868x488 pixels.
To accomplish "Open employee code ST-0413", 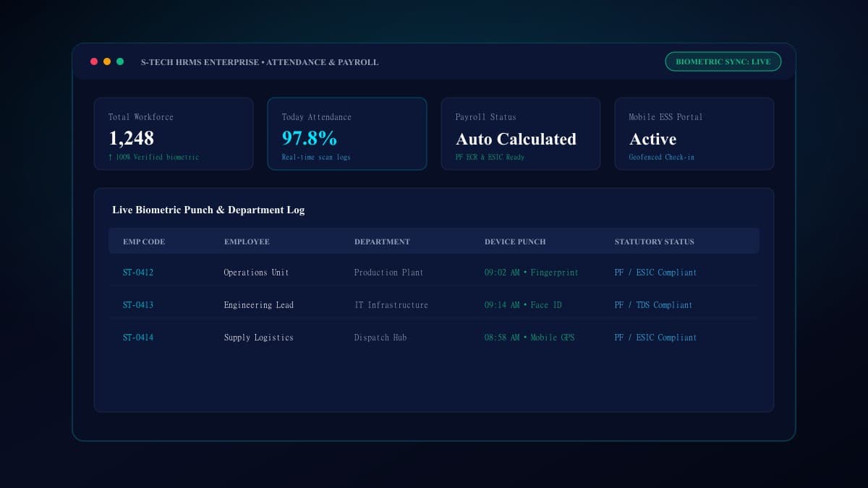I will pyautogui.click(x=138, y=305).
